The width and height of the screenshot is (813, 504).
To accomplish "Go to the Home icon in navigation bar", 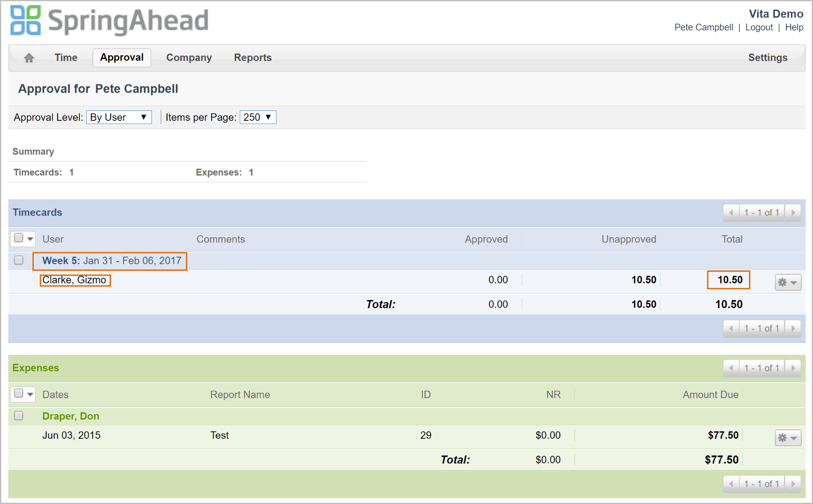I will tap(29, 58).
